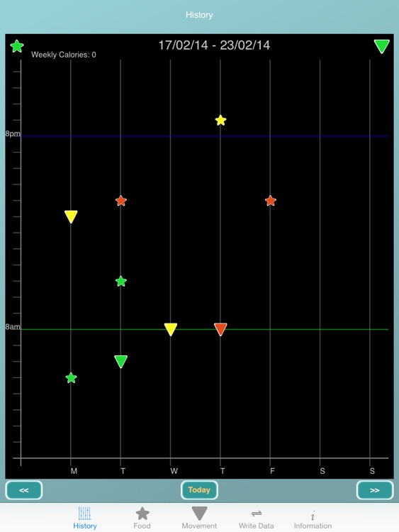
Task: Tap red triangle on Thursday at 8am
Action: point(220,329)
